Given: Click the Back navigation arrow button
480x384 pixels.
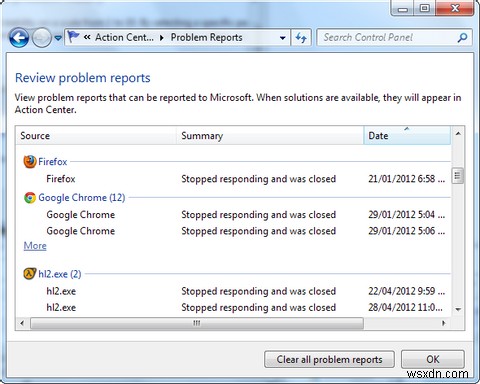Looking at the screenshot, I should 19,38.
